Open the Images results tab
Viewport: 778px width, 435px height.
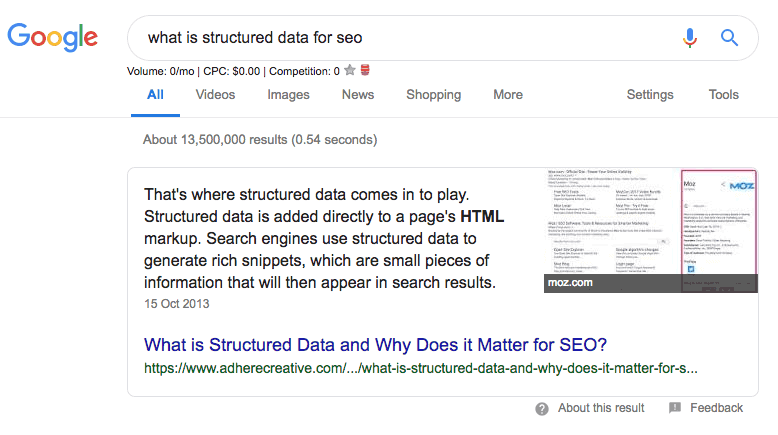click(x=288, y=95)
